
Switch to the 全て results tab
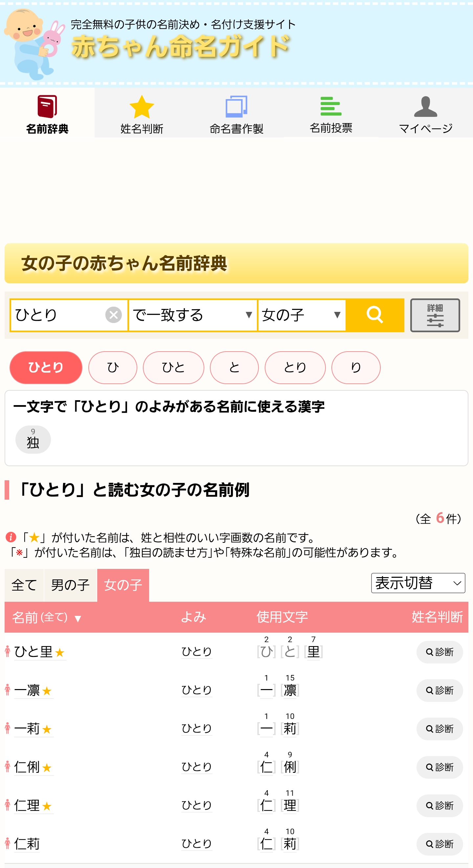tap(24, 585)
